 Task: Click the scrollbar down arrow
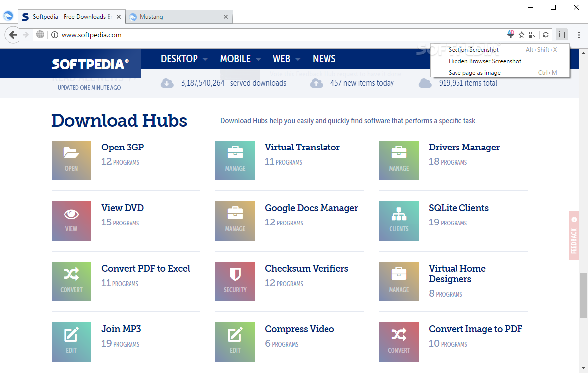pos(583,368)
